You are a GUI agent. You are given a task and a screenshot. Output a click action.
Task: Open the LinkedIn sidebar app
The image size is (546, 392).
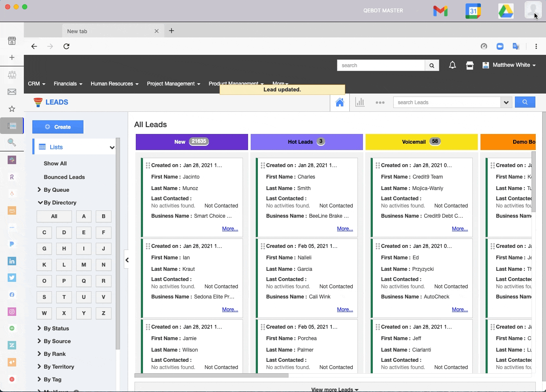tap(12, 261)
